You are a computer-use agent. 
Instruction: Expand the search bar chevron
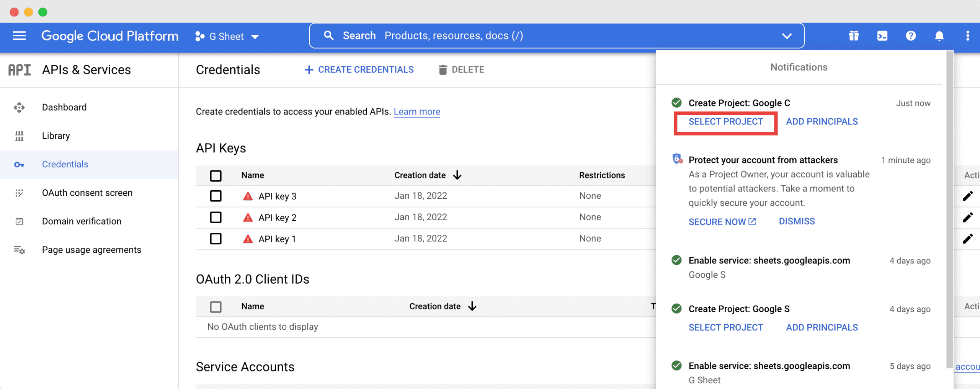point(787,36)
